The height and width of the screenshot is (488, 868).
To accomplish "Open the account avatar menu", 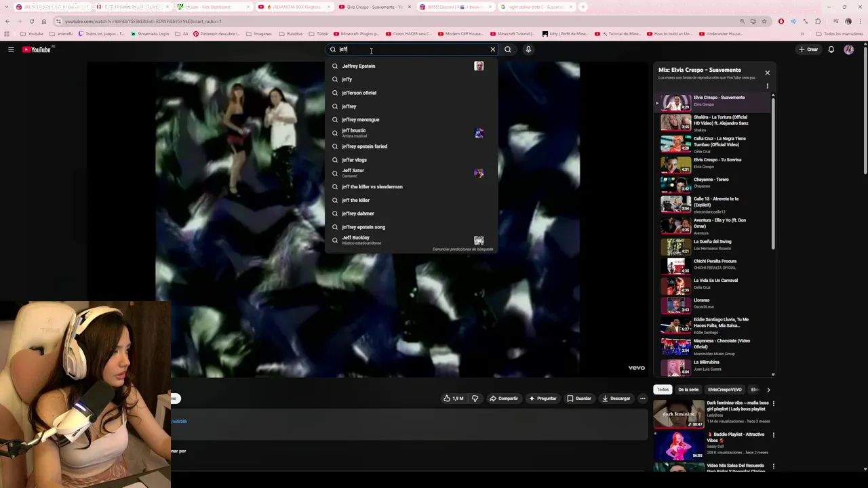I will coord(849,49).
